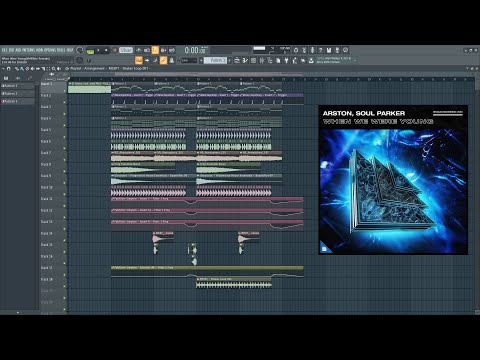The image size is (480, 360).
Task: Click the tempo display field
Action: 126,50
